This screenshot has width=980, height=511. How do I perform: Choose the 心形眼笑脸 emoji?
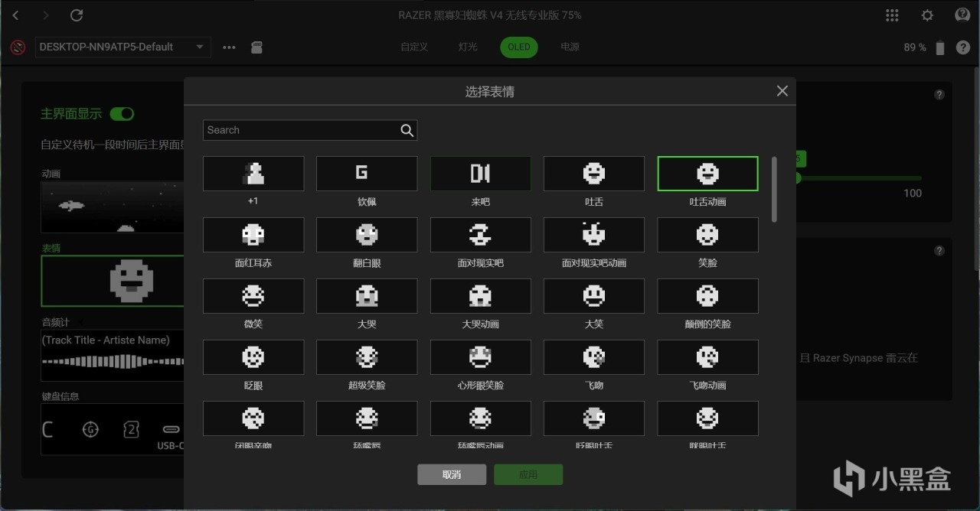(x=480, y=357)
